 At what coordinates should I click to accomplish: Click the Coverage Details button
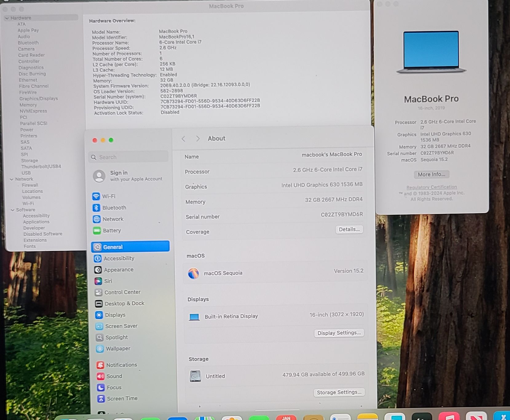(349, 229)
